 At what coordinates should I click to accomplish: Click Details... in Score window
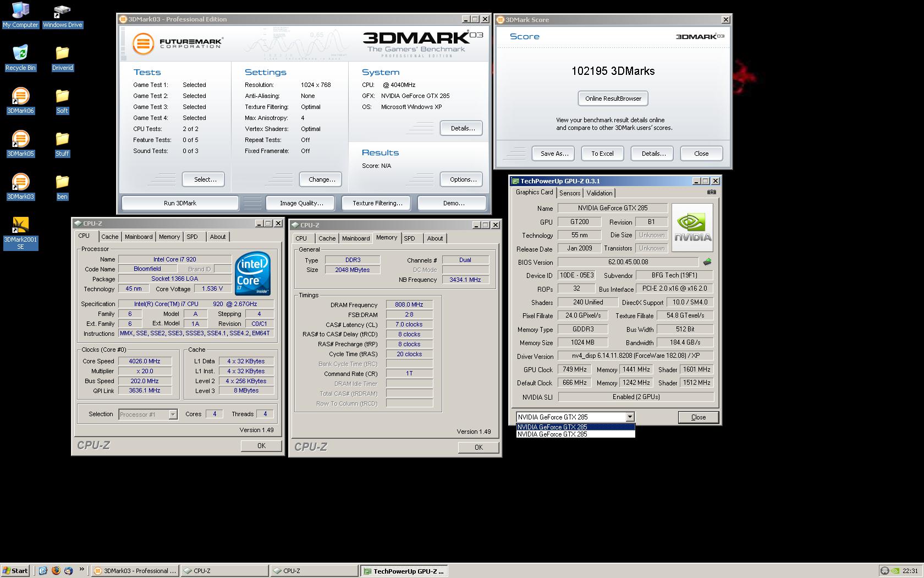pyautogui.click(x=652, y=154)
